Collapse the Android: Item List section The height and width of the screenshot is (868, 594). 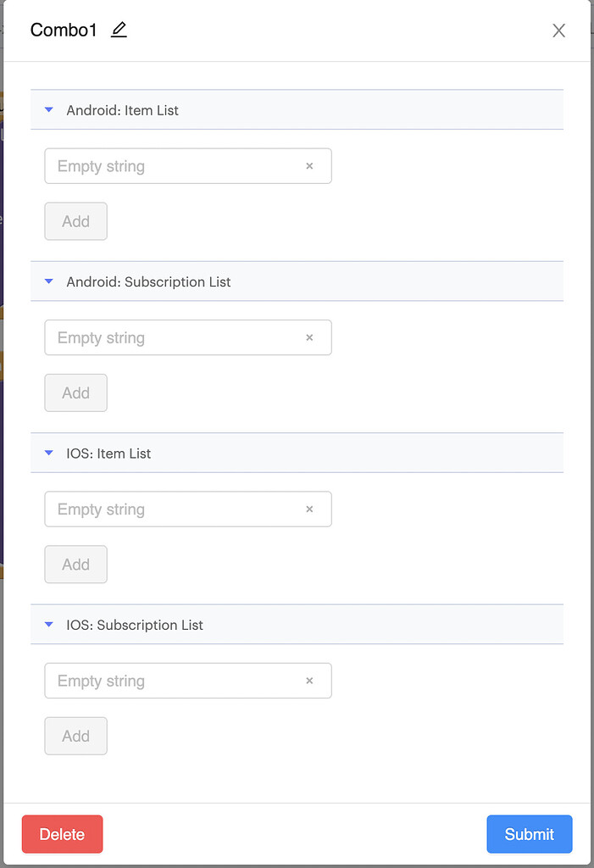[x=48, y=109]
